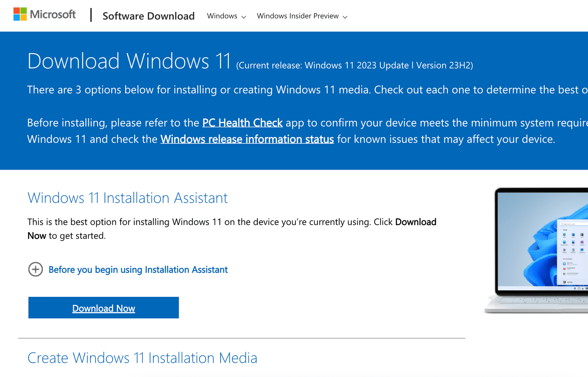The image size is (588, 377).
Task: Click the chevron beside Windows Insider Preview
Action: (345, 17)
